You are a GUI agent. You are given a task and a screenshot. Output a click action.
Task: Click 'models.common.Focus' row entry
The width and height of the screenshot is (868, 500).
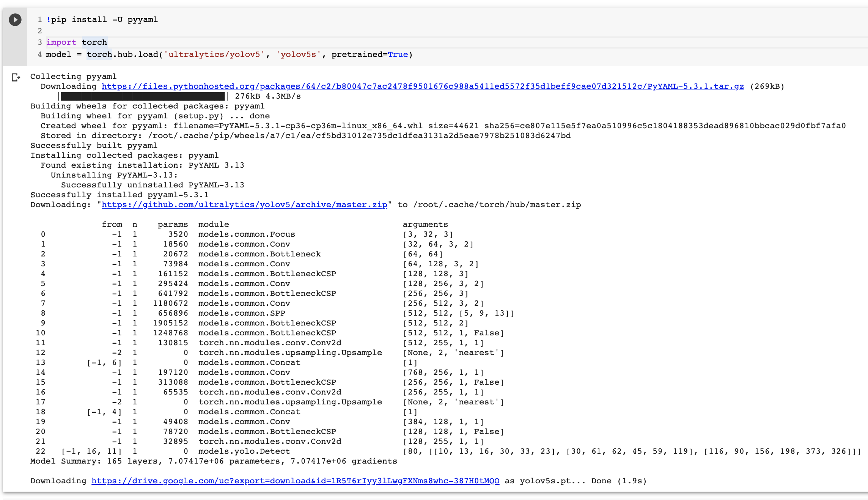click(247, 234)
